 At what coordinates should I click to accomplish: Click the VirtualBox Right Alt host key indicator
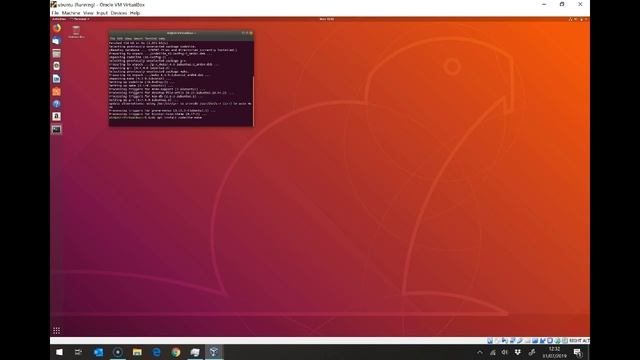pyautogui.click(x=579, y=340)
